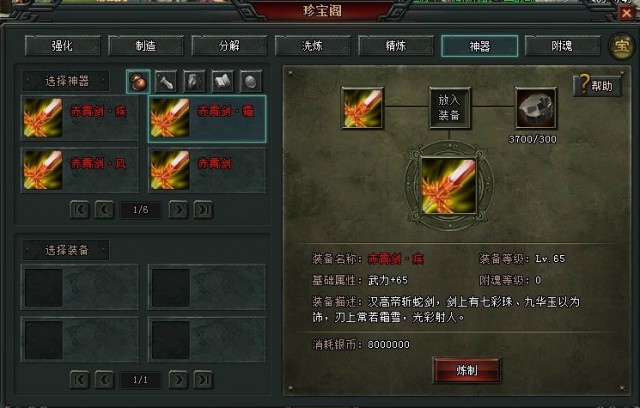The width and height of the screenshot is (640, 408).
Task: Select the pouch category filter icon
Action: pos(138,82)
